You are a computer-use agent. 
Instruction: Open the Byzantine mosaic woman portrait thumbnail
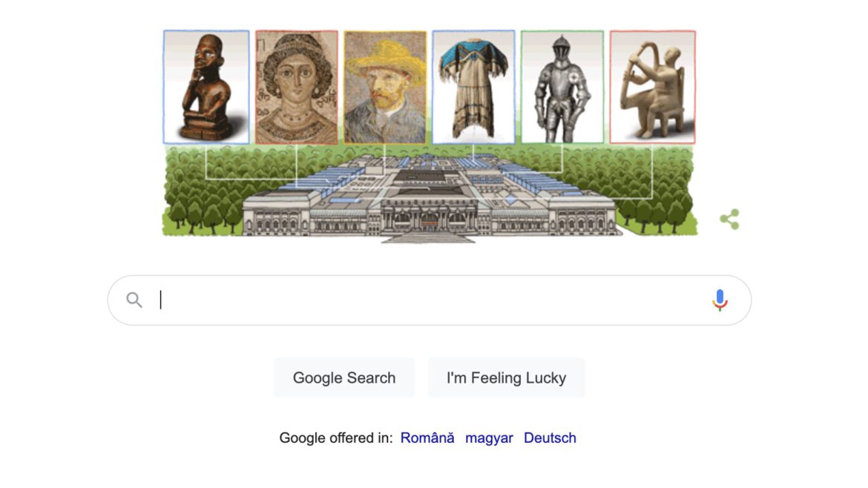(x=297, y=87)
